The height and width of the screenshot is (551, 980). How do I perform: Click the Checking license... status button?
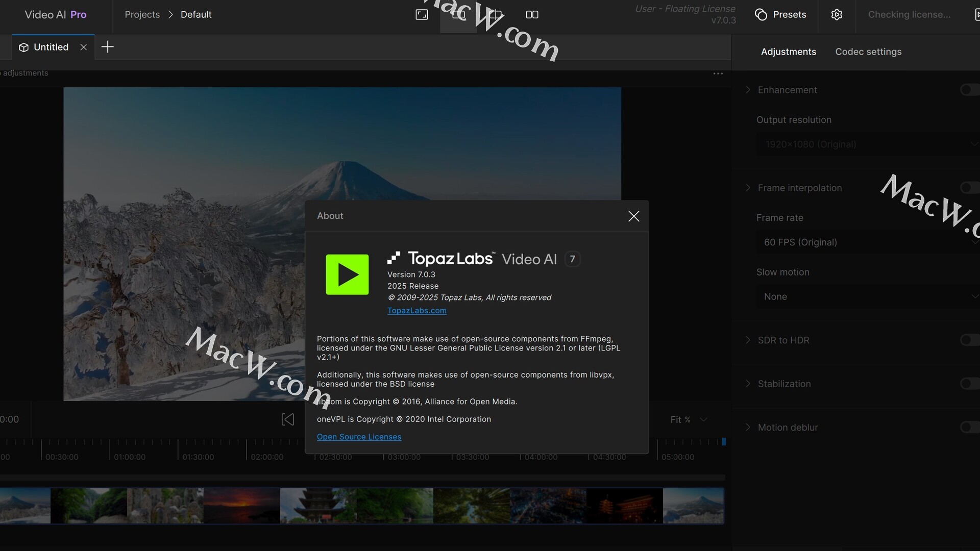point(909,15)
